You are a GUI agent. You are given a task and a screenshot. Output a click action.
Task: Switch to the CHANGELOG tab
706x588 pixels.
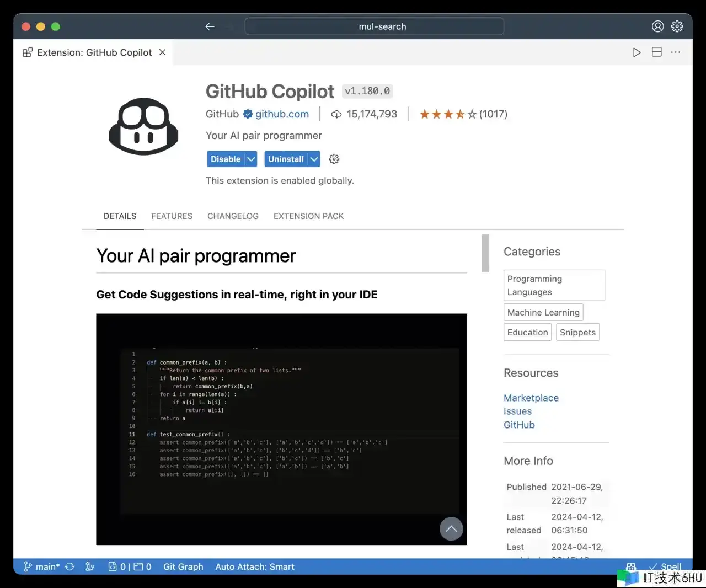coord(233,216)
